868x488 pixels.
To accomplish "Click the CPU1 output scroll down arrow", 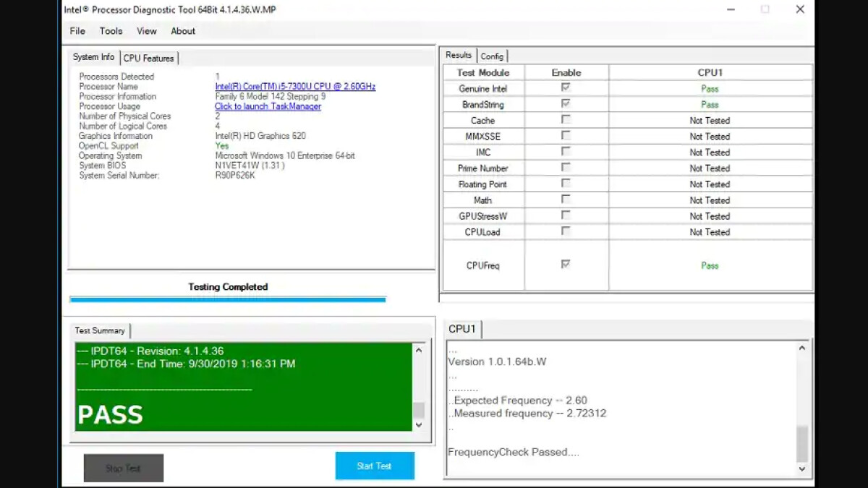I will click(x=802, y=468).
